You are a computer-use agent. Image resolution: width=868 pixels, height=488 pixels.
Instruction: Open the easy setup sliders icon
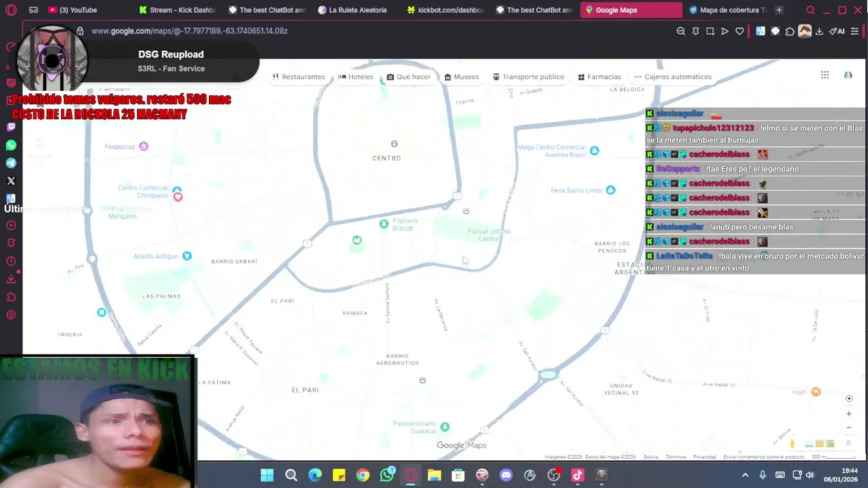pos(855,31)
